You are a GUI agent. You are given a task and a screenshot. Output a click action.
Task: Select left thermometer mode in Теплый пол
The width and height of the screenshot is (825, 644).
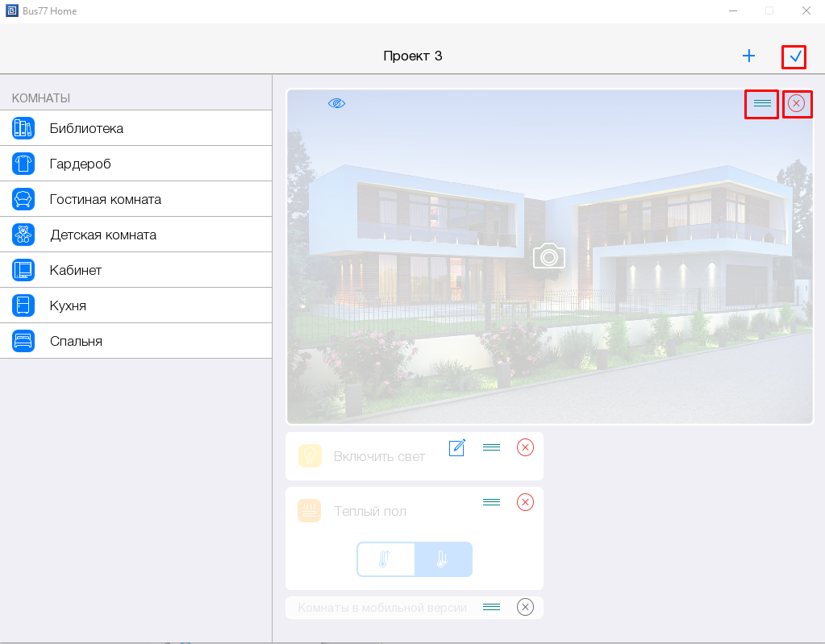(x=385, y=559)
